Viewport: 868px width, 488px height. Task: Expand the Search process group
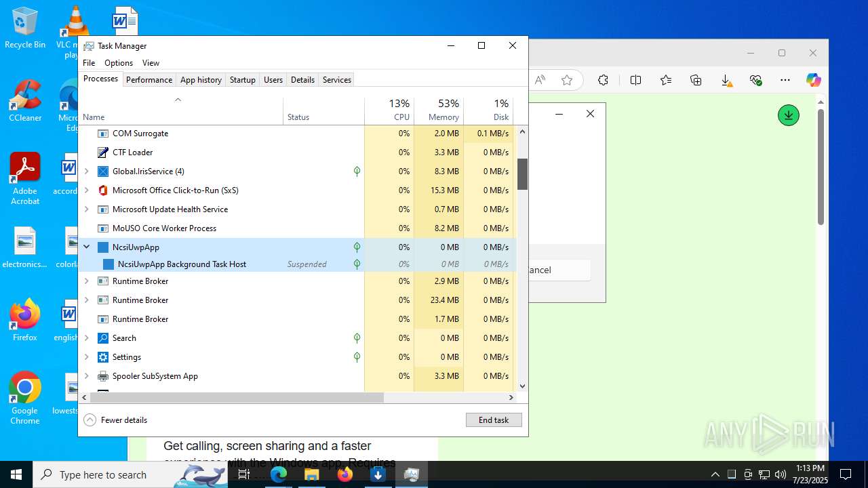tap(86, 338)
